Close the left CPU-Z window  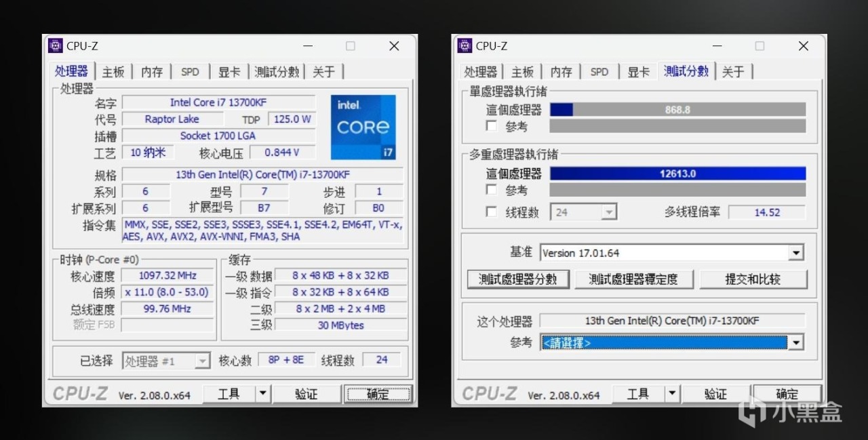[x=394, y=46]
